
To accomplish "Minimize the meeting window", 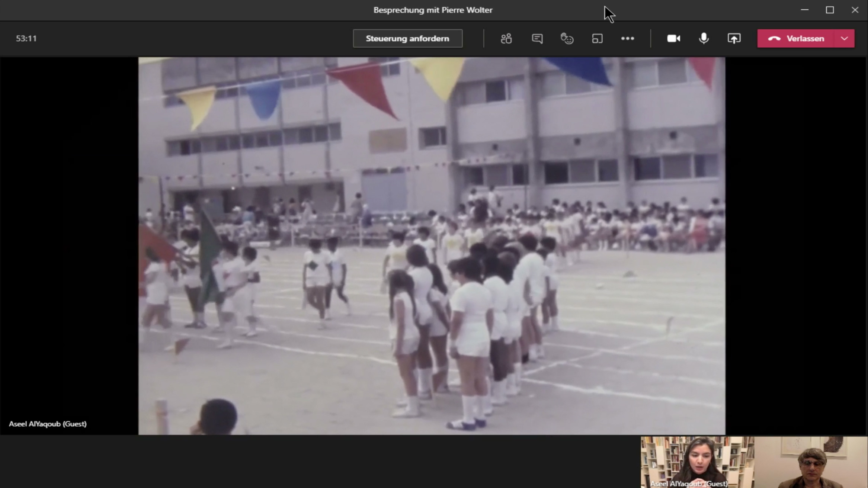I will 804,10.
